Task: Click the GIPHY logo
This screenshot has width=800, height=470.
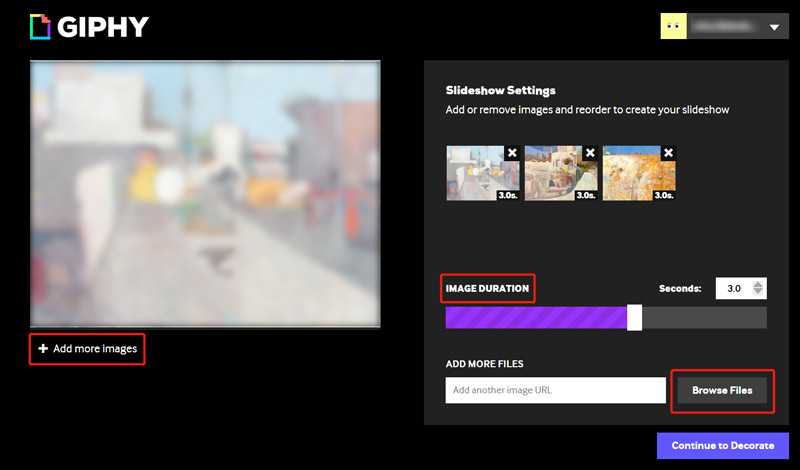Action: (89, 27)
